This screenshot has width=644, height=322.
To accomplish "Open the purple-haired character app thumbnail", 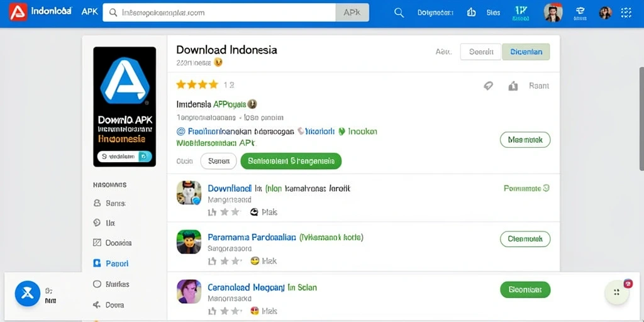I will 189,291.
